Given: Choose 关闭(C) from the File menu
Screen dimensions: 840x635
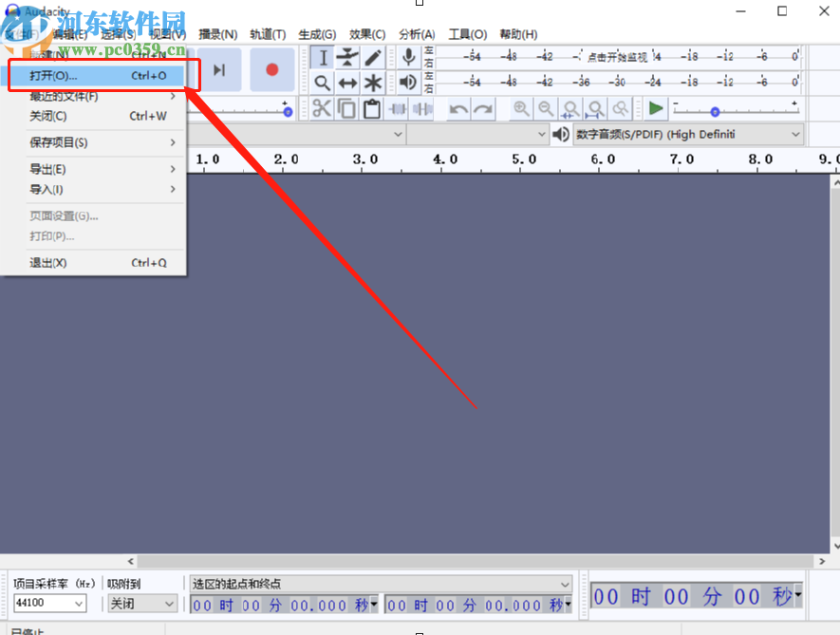Looking at the screenshot, I should click(94, 116).
